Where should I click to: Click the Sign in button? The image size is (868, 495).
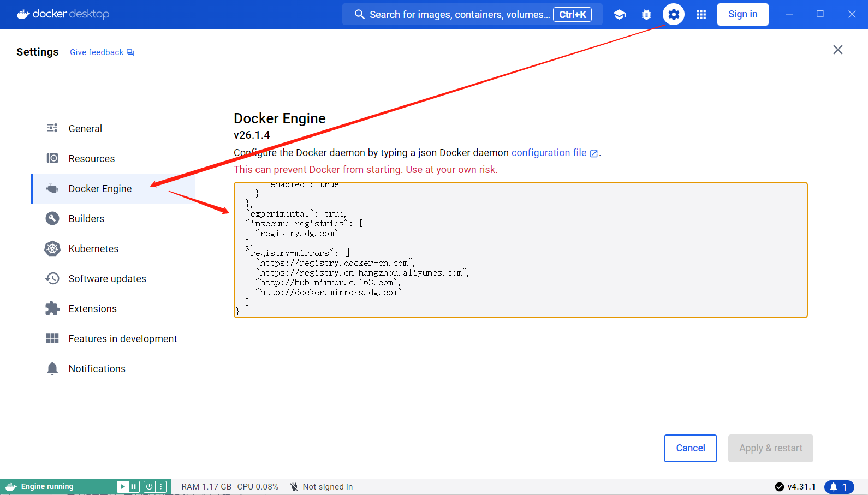(742, 14)
